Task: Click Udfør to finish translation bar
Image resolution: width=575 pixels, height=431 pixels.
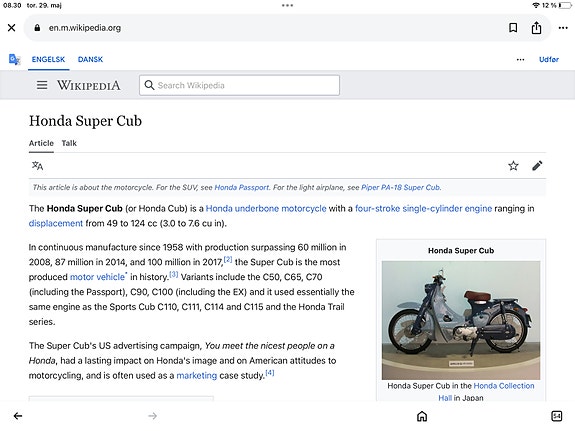Action: (x=549, y=59)
